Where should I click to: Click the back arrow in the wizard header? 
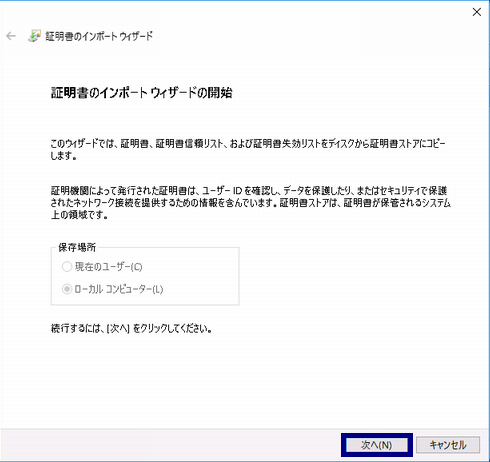click(x=11, y=36)
